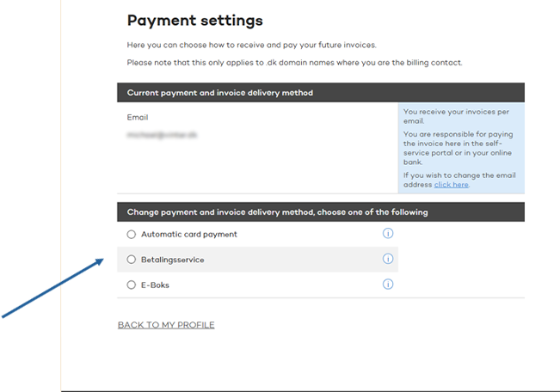Click 'Please note that this only applies' sentence
The image size is (560, 392).
coord(295,63)
